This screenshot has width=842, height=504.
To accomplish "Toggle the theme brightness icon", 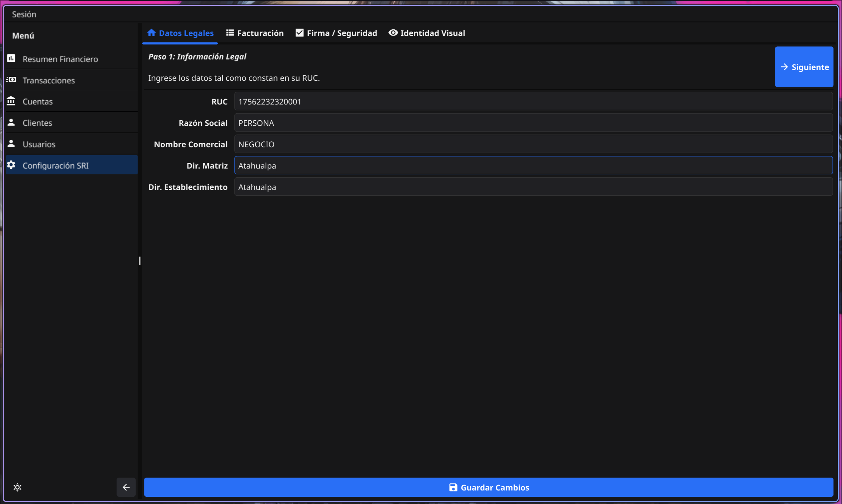I will pos(17,487).
